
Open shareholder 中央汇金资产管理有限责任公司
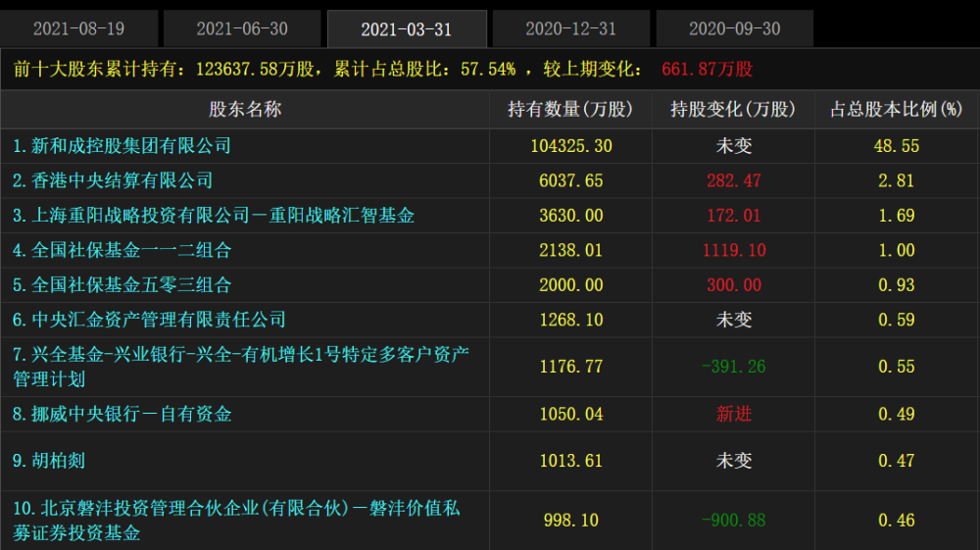point(149,320)
